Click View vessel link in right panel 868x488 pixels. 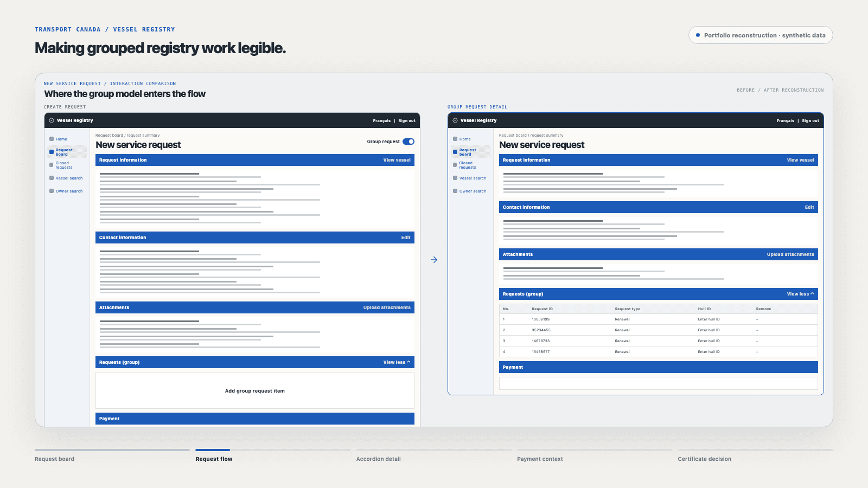click(801, 160)
